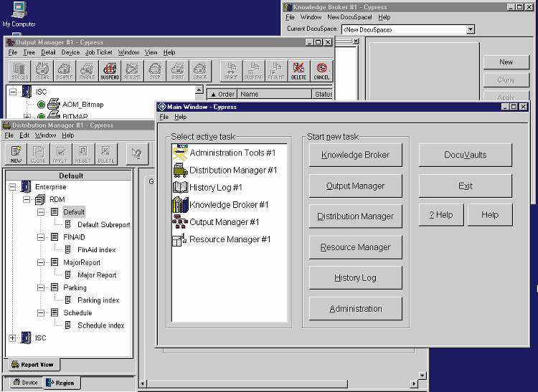Image resolution: width=538 pixels, height=392 pixels.
Task: Click the Exit button in Main Window
Action: click(466, 186)
